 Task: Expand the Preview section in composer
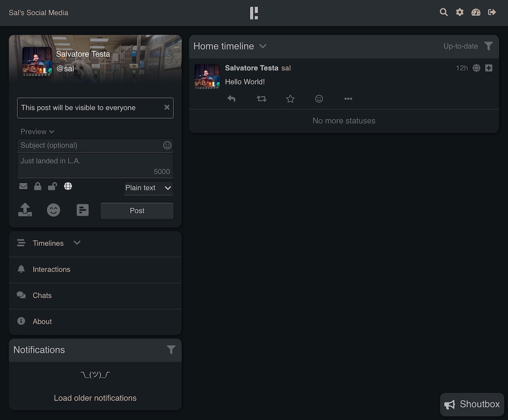(37, 132)
